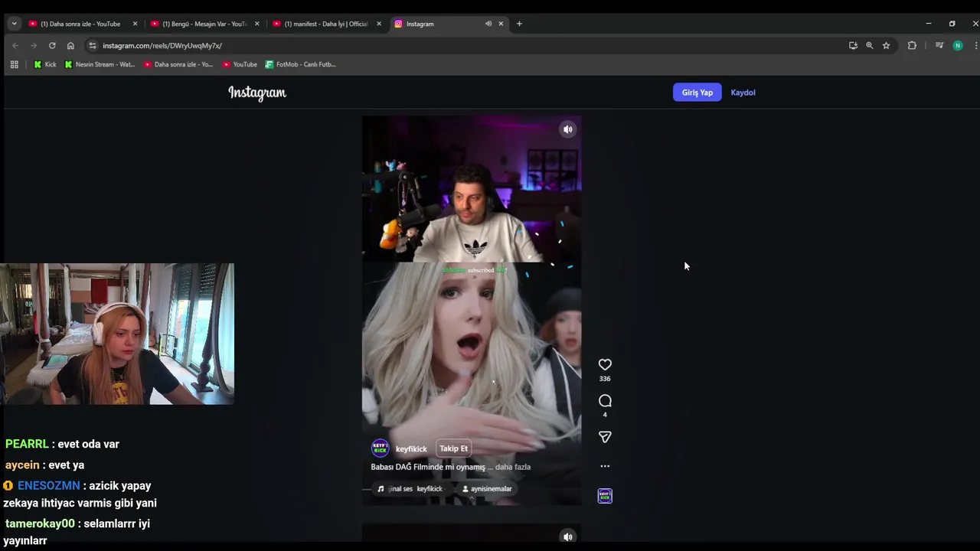Minimize the browser window
This screenshot has width=980, height=551.
[928, 24]
